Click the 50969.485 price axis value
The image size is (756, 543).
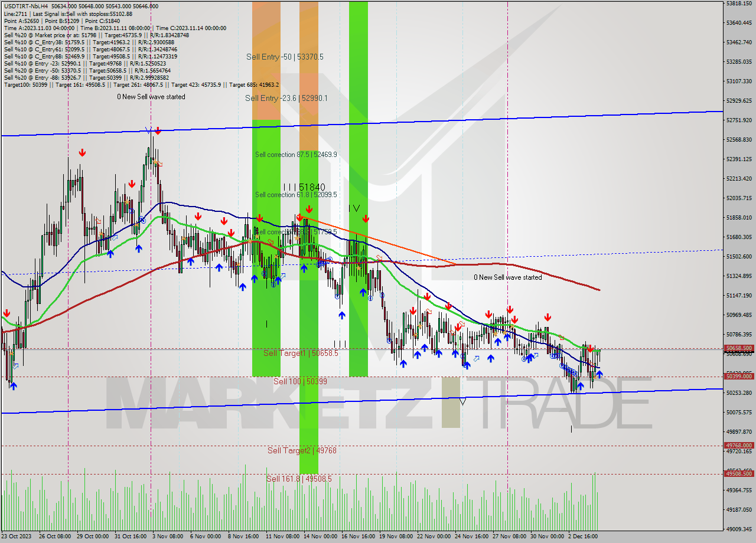pos(739,315)
